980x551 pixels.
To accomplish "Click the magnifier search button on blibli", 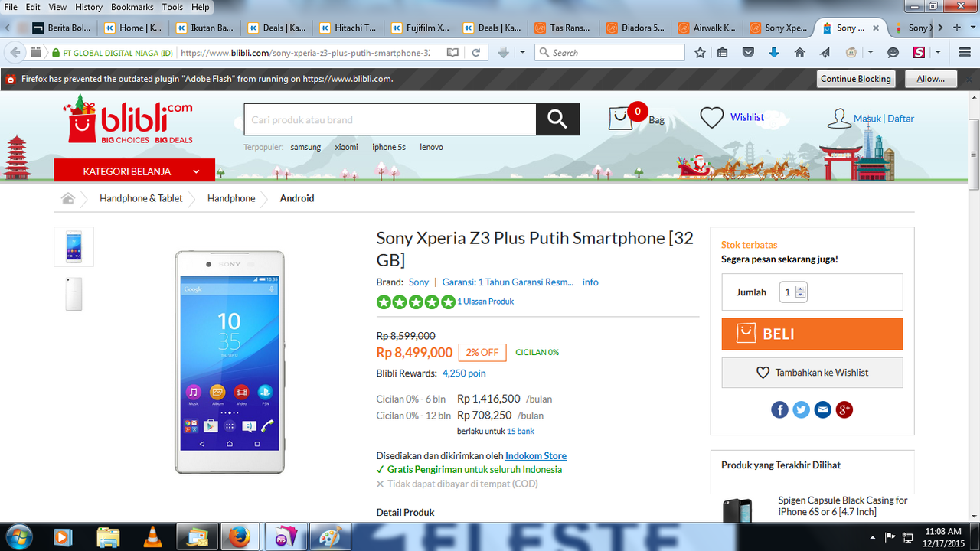I will point(557,119).
